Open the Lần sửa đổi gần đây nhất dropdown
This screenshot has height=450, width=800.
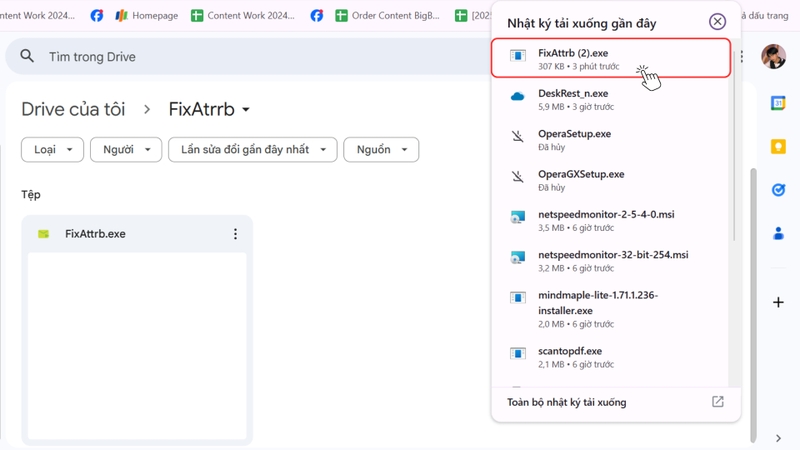click(x=253, y=149)
